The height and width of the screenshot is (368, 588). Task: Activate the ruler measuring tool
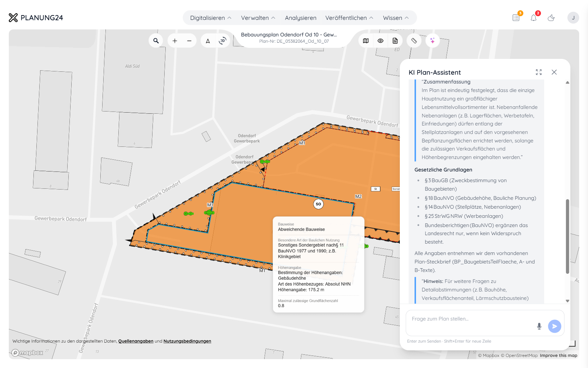tap(414, 41)
